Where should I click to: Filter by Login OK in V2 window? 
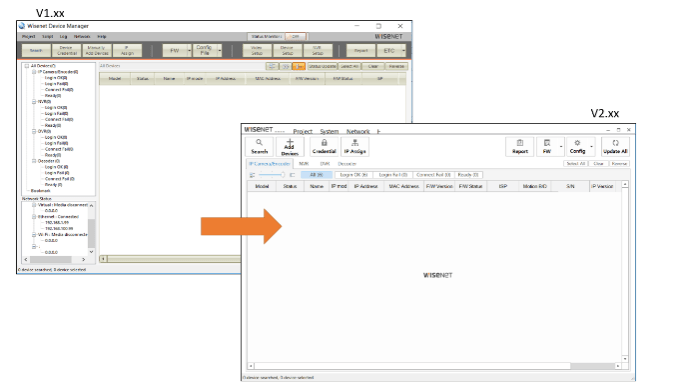[x=353, y=175]
